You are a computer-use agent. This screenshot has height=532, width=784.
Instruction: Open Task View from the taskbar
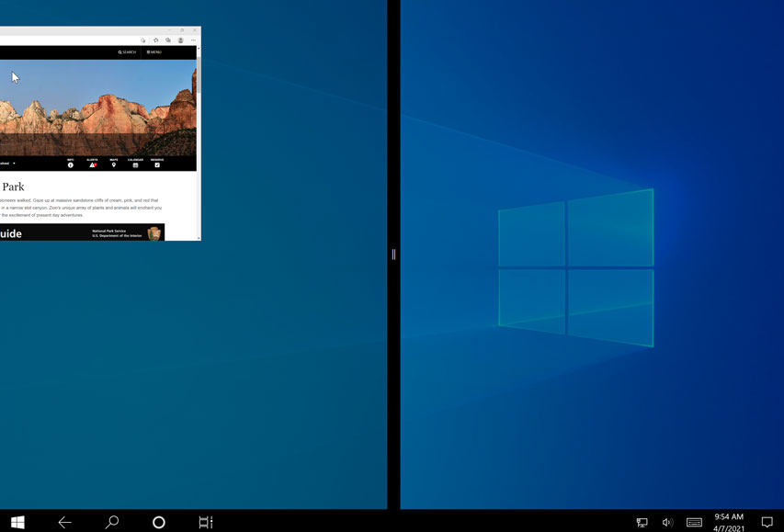coord(205,521)
